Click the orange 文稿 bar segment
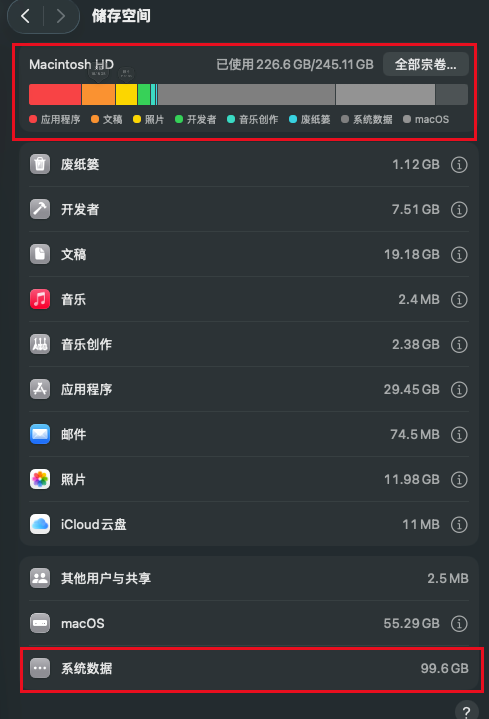 click(x=98, y=94)
